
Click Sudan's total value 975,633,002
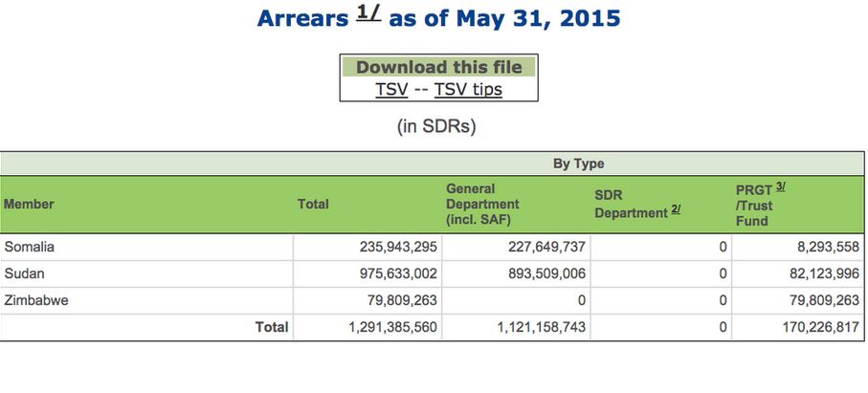point(398,273)
